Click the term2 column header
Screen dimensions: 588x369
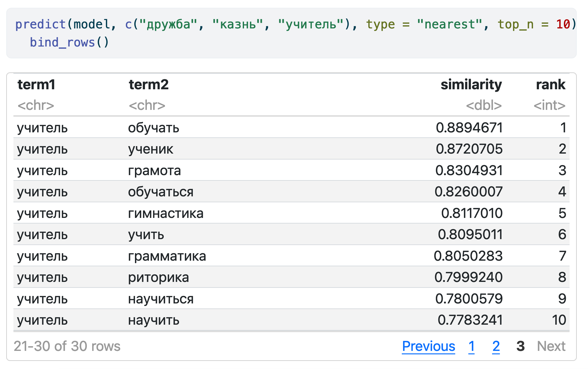click(x=148, y=85)
